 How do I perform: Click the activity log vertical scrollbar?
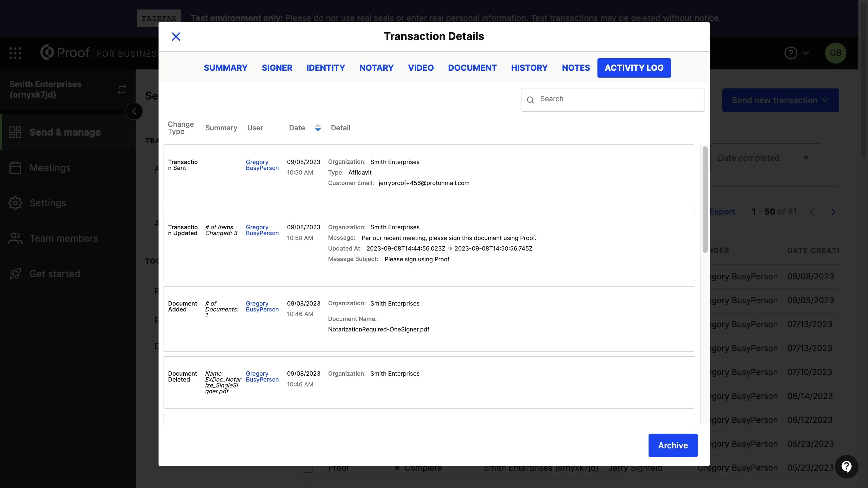[705, 199]
